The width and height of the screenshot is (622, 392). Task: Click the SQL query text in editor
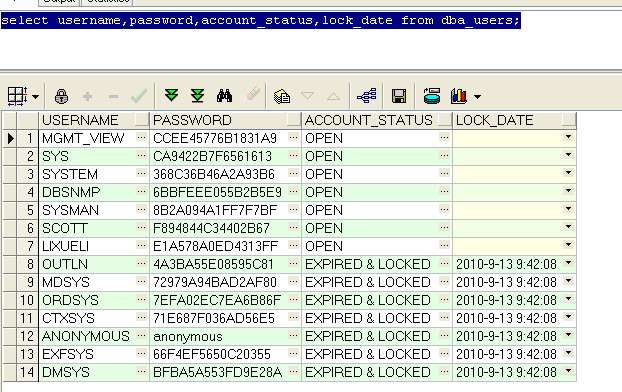point(260,20)
